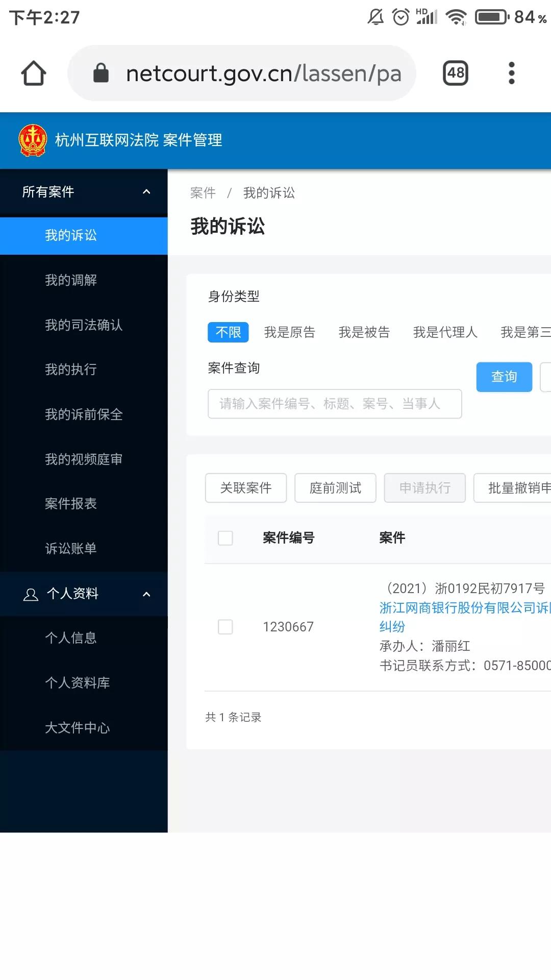
Task: Click the Hangzhou Internet Court emblem logo
Action: coord(33,140)
